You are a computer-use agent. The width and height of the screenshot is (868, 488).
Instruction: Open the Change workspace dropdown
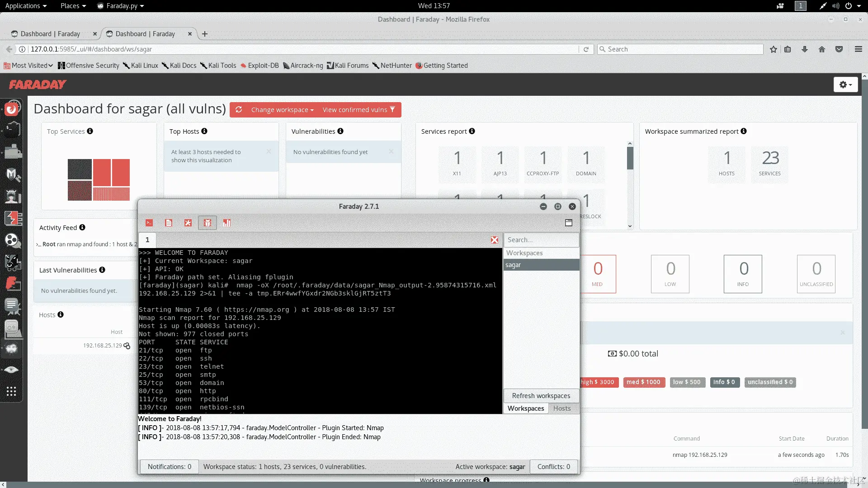tap(282, 110)
